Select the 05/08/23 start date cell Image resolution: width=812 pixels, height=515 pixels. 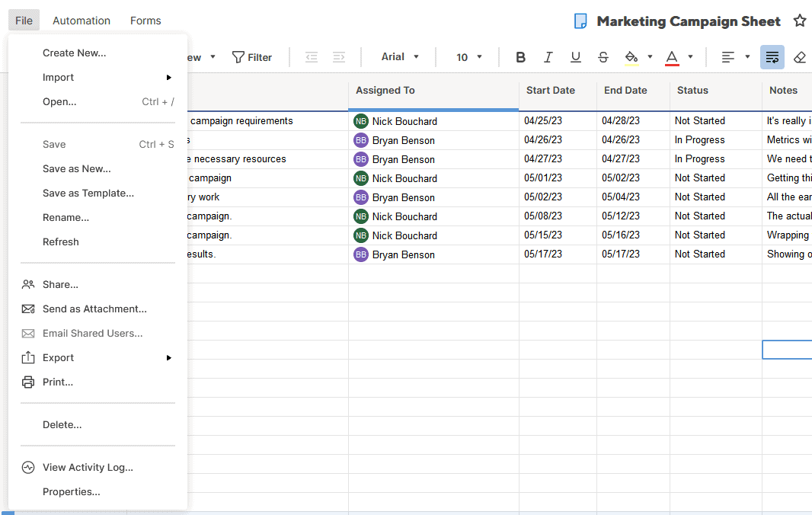(x=558, y=216)
